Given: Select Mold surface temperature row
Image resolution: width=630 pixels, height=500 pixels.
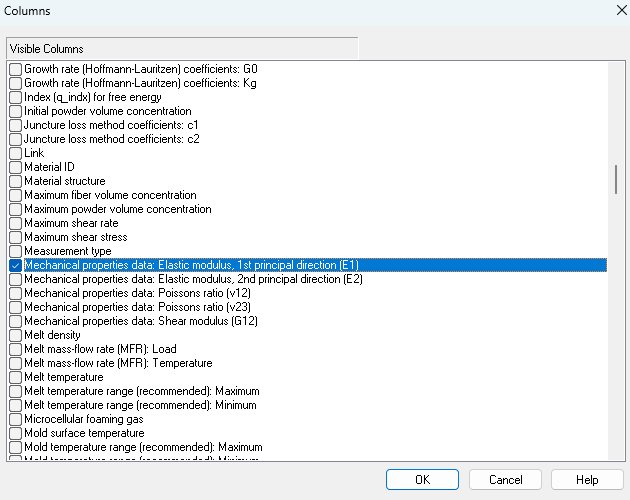Looking at the screenshot, I should point(83,433).
